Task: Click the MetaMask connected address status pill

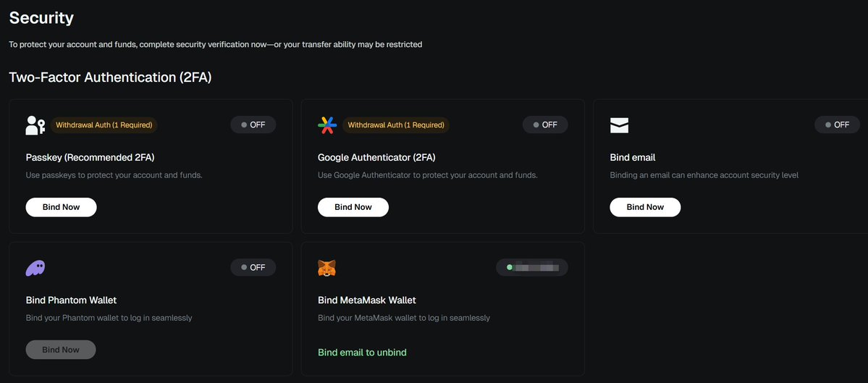Action: pos(532,267)
